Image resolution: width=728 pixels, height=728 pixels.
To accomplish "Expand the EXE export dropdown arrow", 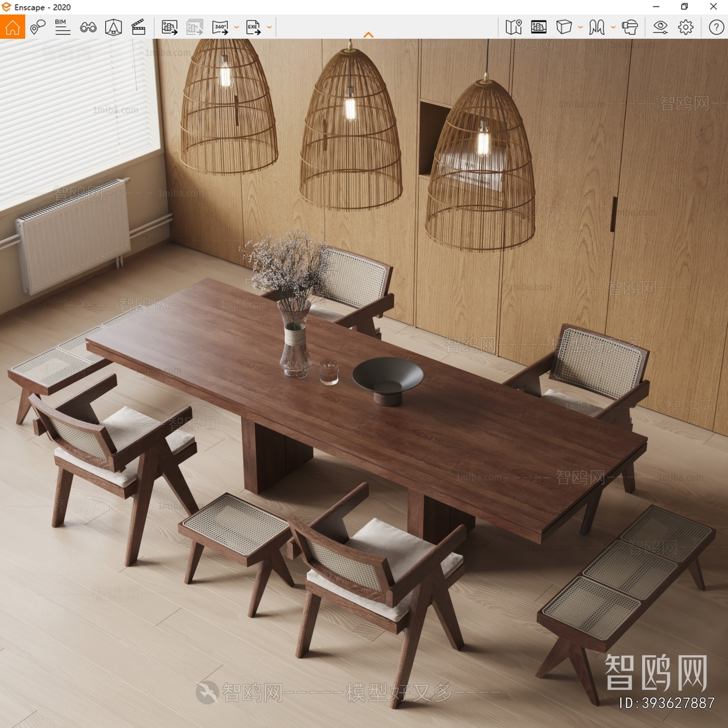I will (x=269, y=27).
